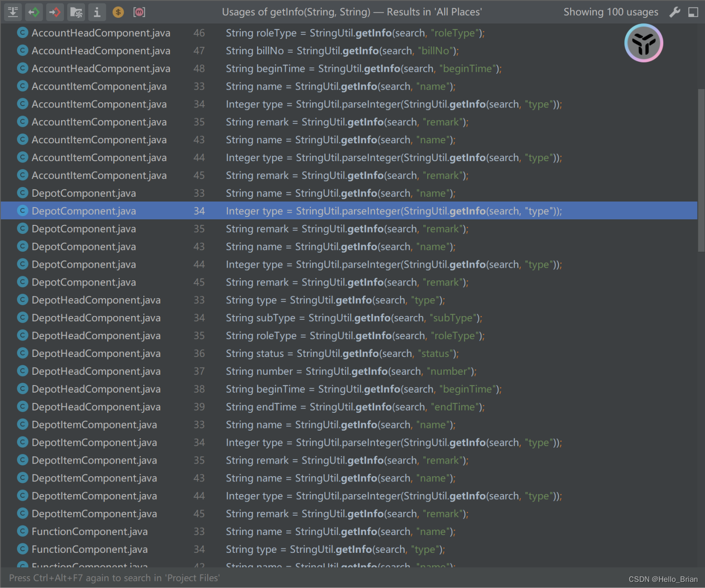Select DepotComponent.java line 43 name usage
Viewport: 705px width, 588px height.
click(x=349, y=247)
